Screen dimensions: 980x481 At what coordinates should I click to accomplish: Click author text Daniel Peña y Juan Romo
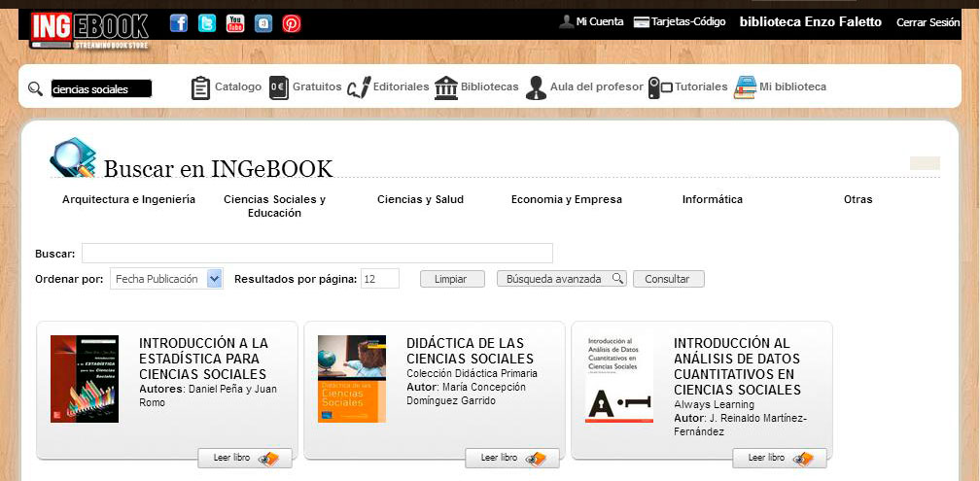209,396
